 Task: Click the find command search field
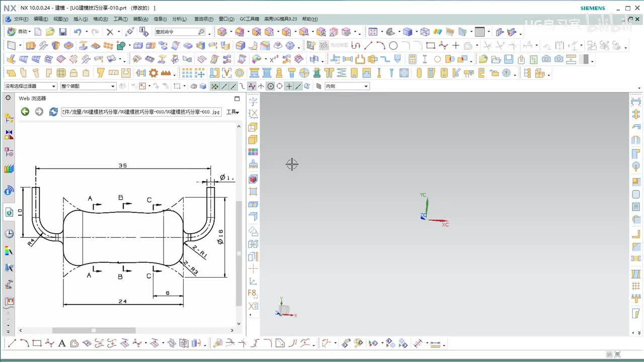(176, 32)
